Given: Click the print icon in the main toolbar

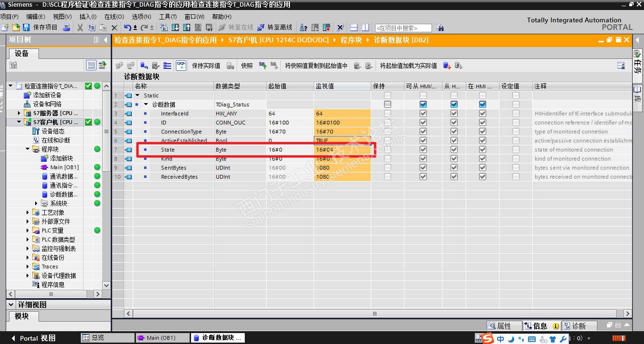Looking at the screenshot, I should pyautogui.click(x=67, y=28).
